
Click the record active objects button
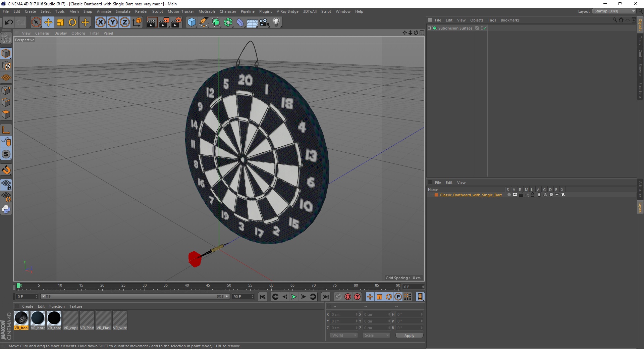338,297
